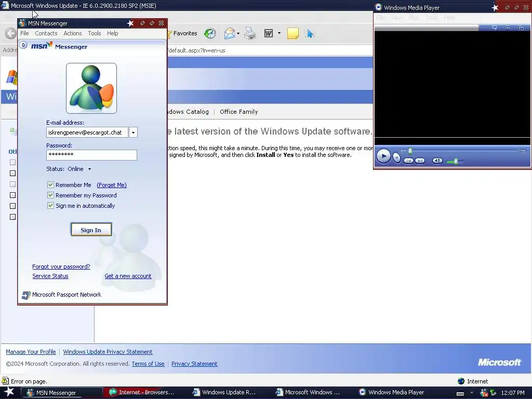Viewport: 532px width, 399px height.
Task: Click the Windows Catalog tab on the page
Action: point(188,112)
